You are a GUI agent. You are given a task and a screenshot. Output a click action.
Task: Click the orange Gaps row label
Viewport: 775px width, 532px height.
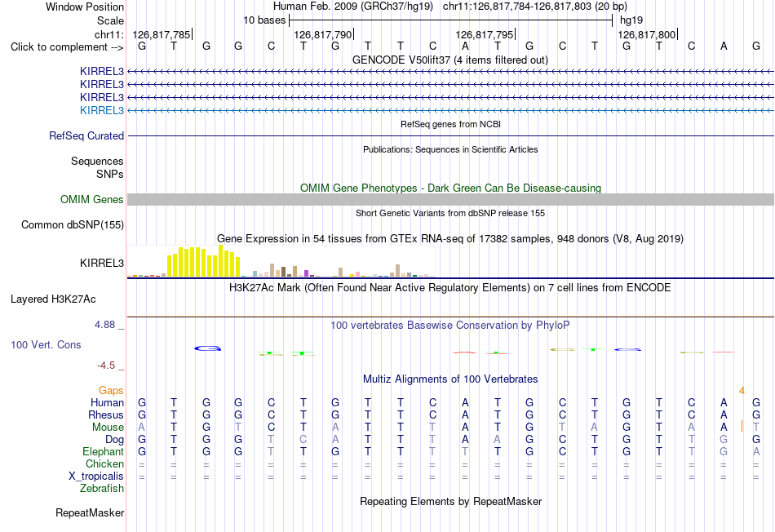coord(111,391)
